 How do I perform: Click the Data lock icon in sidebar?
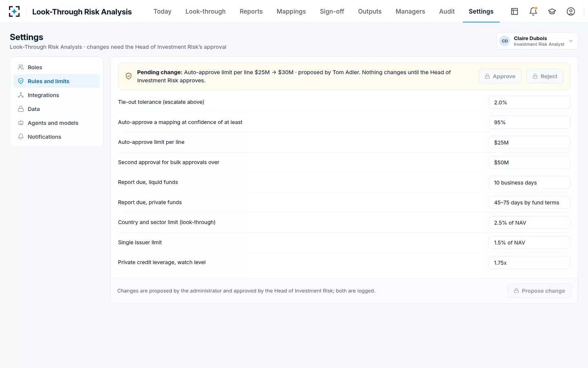(x=21, y=109)
